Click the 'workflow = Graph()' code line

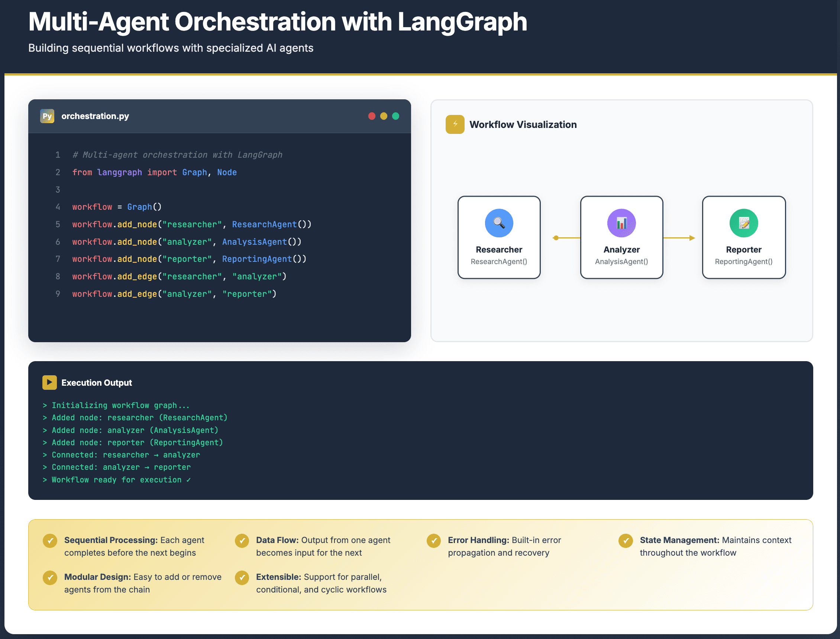point(117,207)
